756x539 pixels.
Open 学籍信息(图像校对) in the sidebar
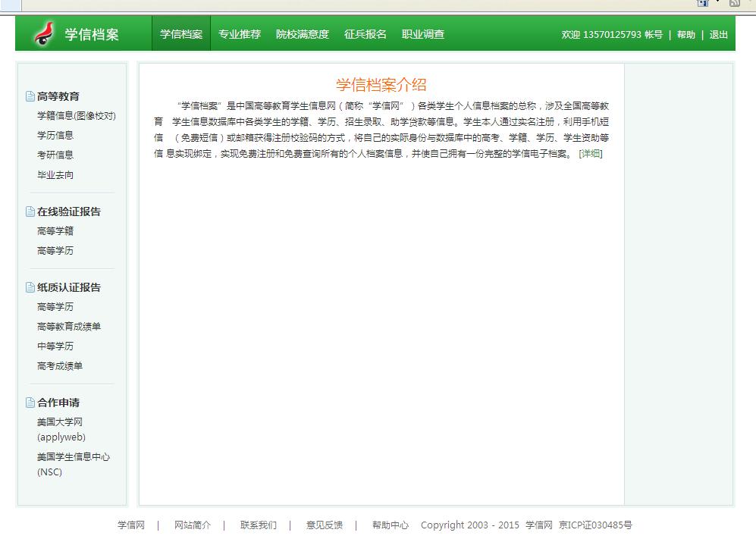[x=77, y=116]
